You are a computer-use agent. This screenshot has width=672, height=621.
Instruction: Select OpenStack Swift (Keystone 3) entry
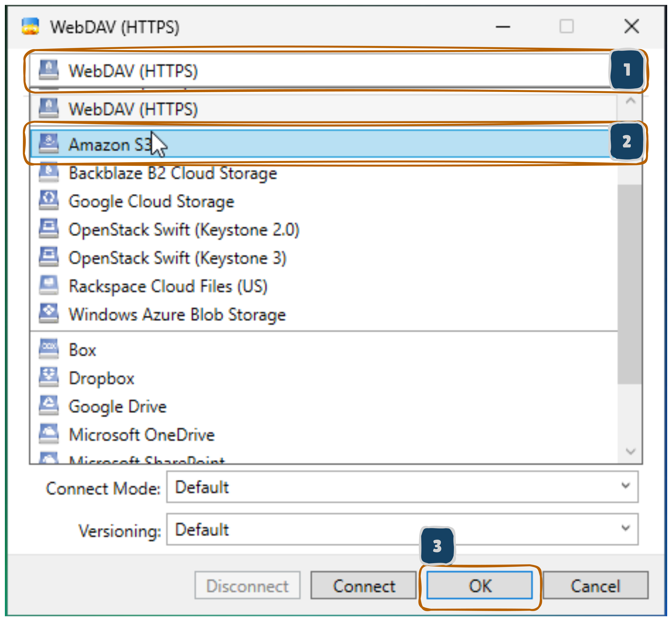177,258
